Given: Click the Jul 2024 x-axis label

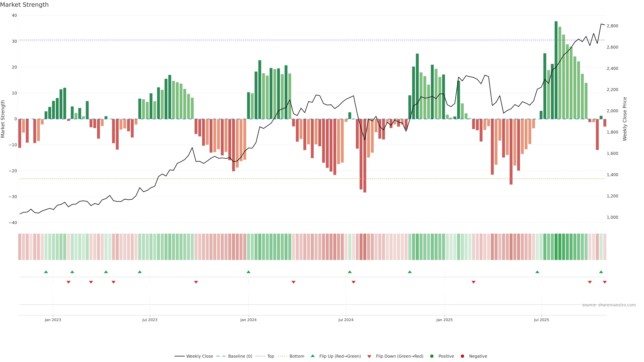Looking at the screenshot, I should pos(346,320).
